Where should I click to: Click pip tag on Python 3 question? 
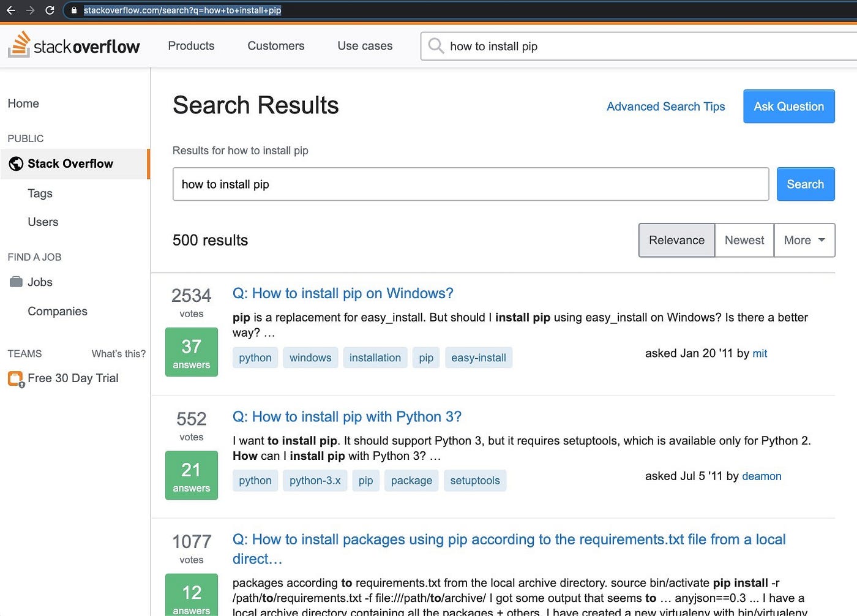click(366, 481)
